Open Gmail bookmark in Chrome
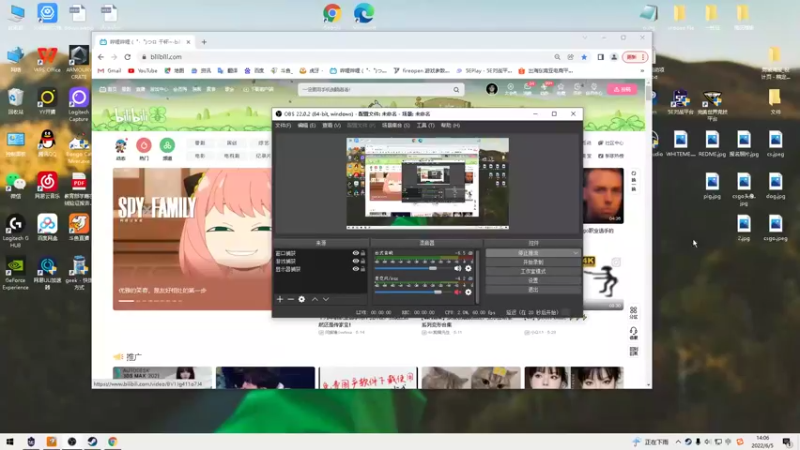The image size is (800, 450). (109, 71)
